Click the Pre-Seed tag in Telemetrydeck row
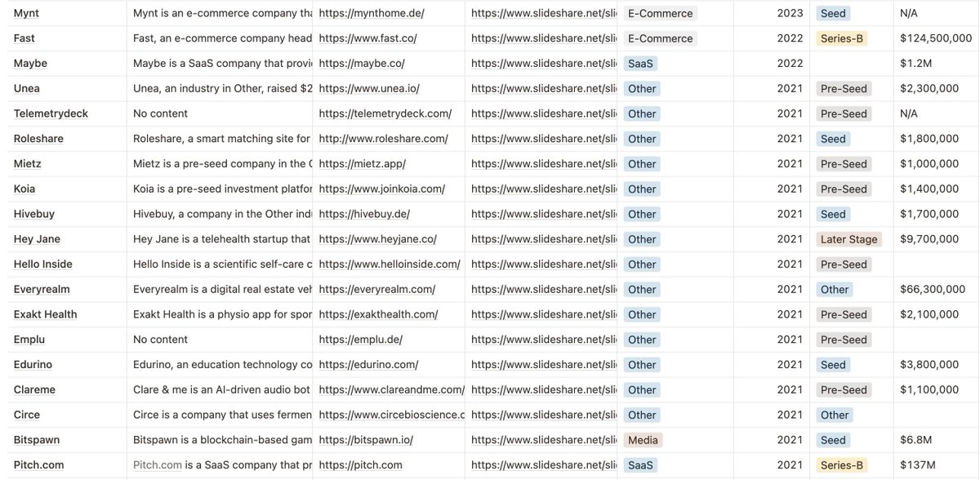980x480 pixels. [844, 113]
